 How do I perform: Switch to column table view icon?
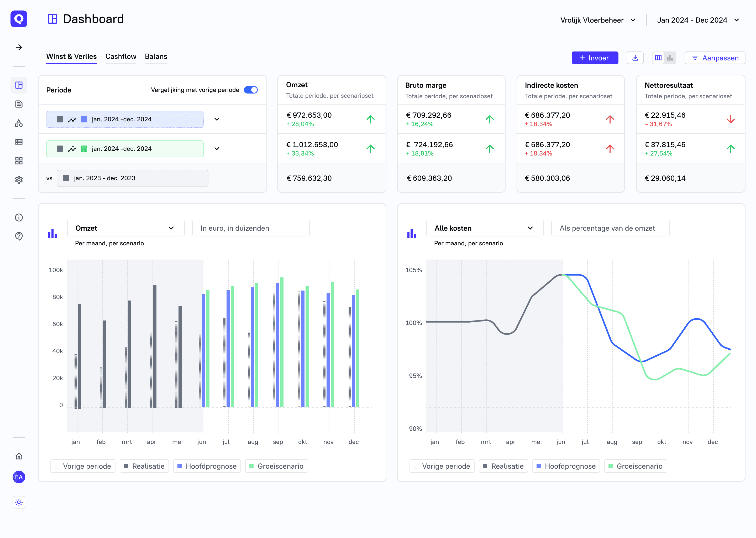point(658,58)
